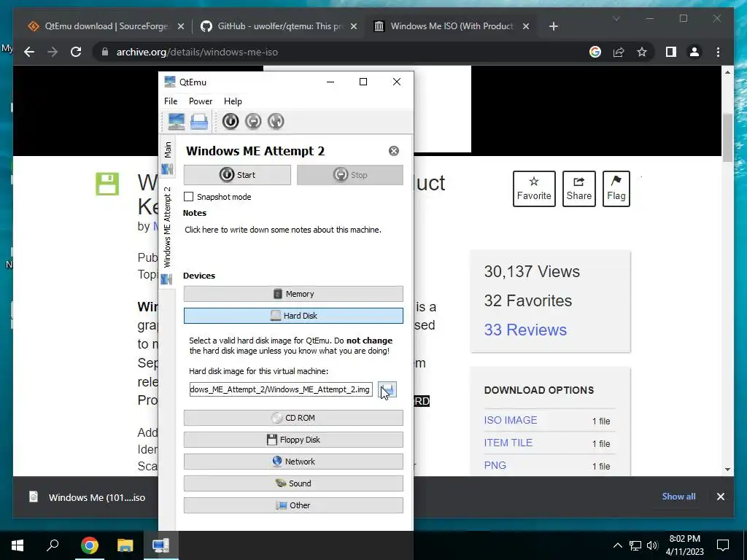Viewport: 747px width, 560px height.
Task: Start the Windows ME Attempt 2 machine
Action: (x=237, y=175)
